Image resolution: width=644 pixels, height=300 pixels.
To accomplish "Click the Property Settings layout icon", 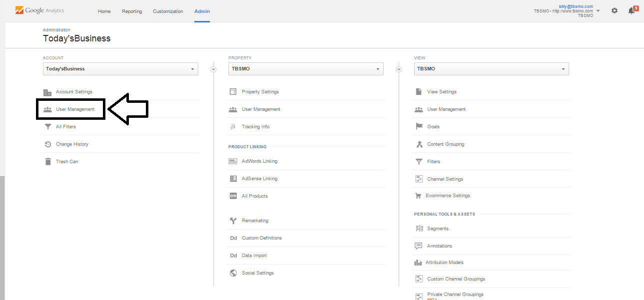I will (233, 92).
